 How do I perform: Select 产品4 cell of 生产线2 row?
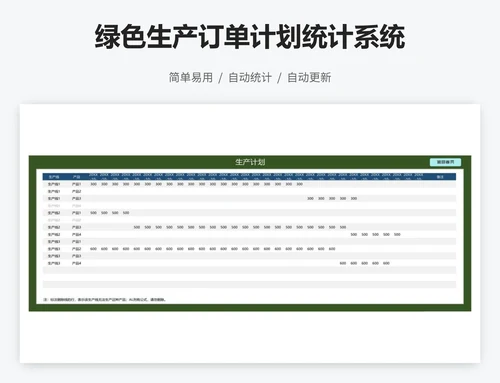[x=76, y=235]
